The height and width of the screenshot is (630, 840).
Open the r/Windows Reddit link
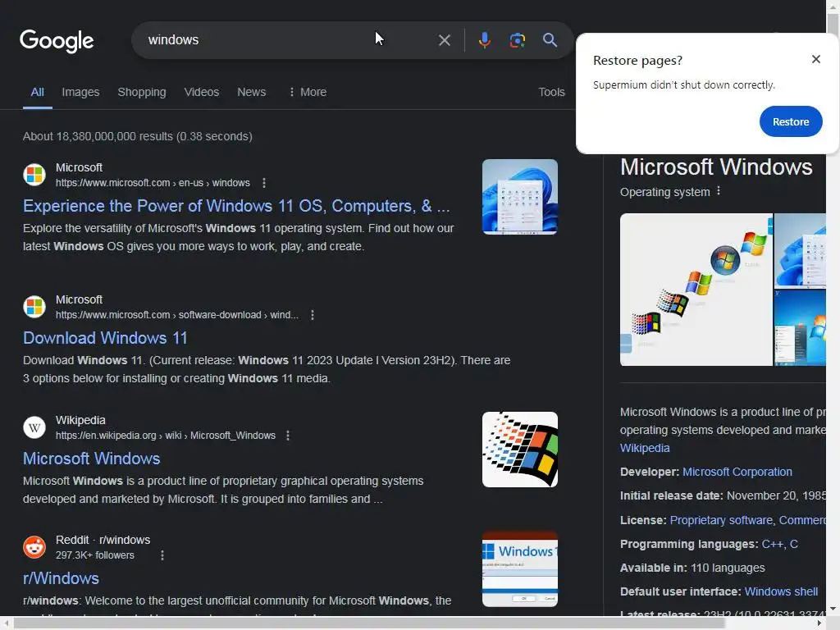coord(61,578)
